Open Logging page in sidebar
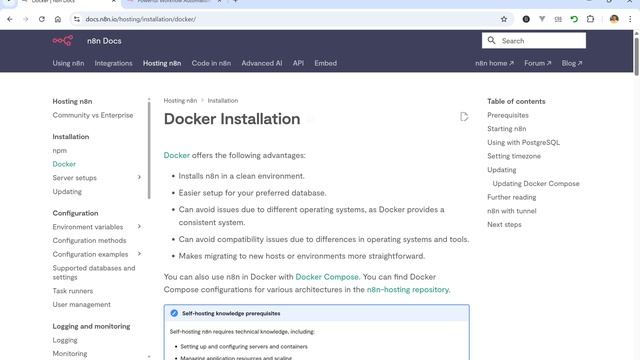This screenshot has height=360, width=640. click(65, 340)
